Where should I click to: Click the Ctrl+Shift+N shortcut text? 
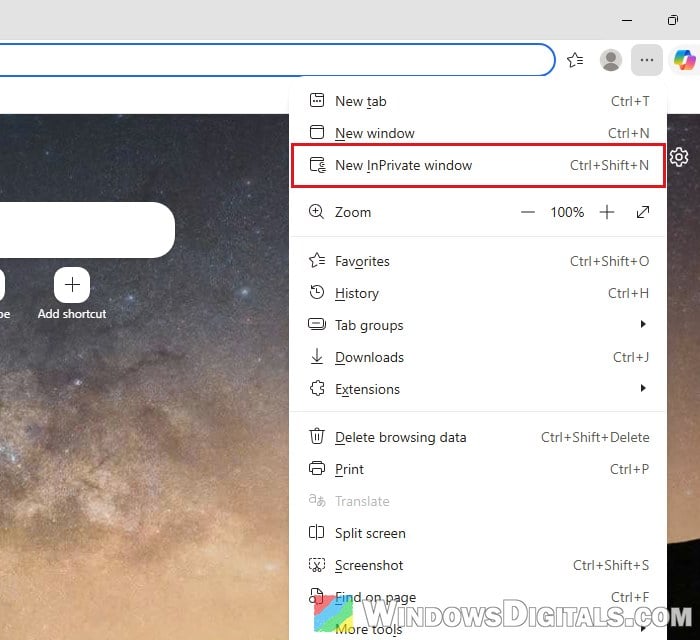(609, 165)
